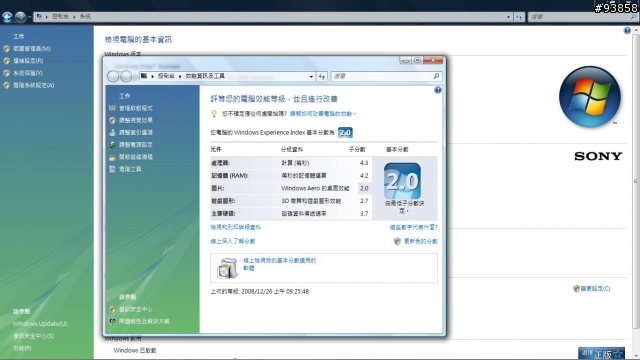The height and width of the screenshot is (360, 640).
Task: Expand Performance window address bar dropdown arrow
Action: [311, 76]
